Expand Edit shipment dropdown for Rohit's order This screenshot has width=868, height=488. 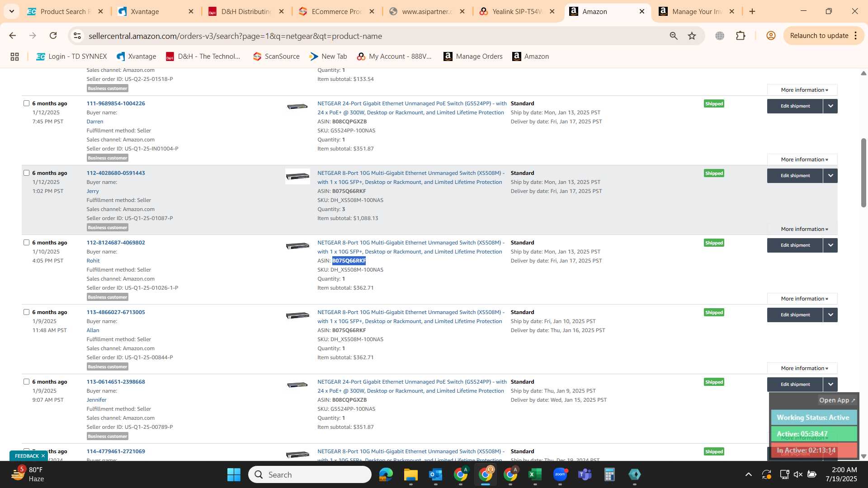point(830,245)
